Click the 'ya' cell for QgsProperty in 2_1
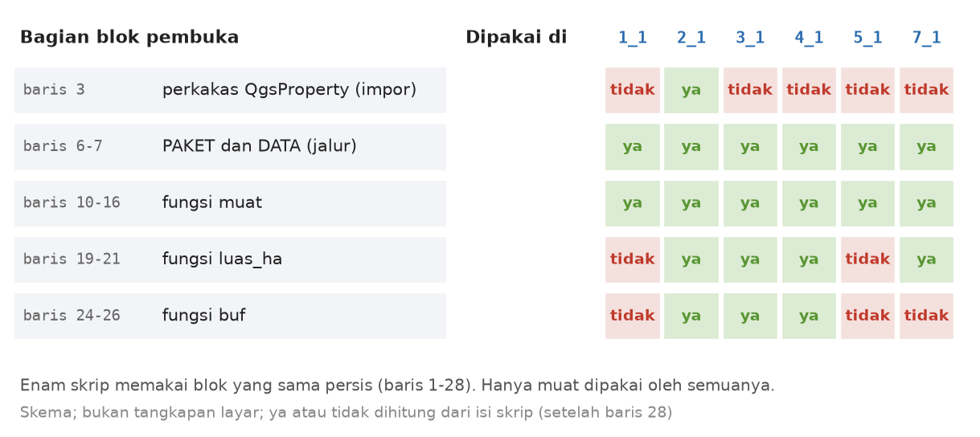 pyautogui.click(x=691, y=90)
